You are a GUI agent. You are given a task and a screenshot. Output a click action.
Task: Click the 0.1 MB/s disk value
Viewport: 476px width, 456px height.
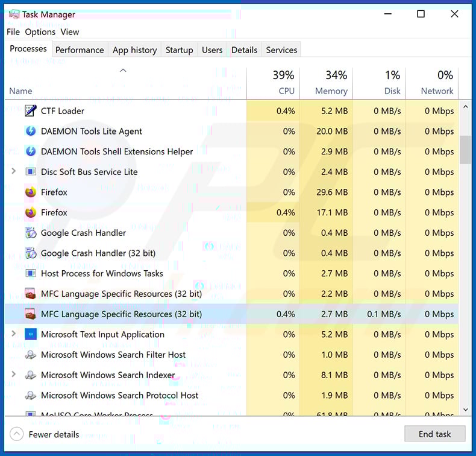click(x=384, y=314)
